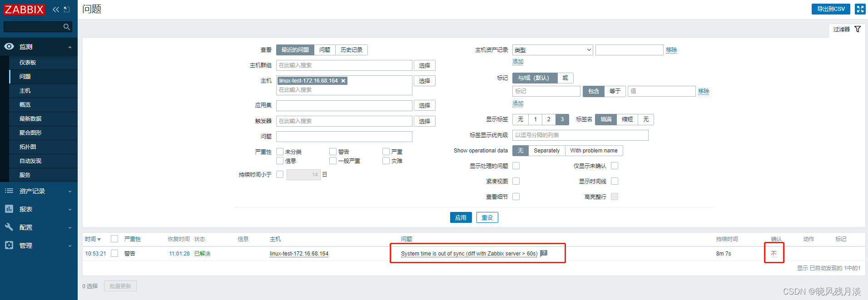This screenshot has height=300, width=868.
Task: Open 仪表板 in the sidebar
Action: [28, 63]
